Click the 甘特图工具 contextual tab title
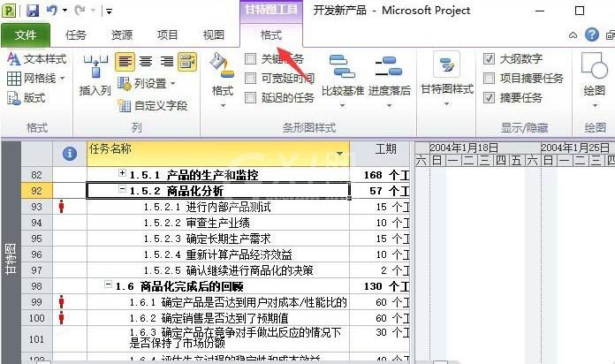 pos(271,10)
